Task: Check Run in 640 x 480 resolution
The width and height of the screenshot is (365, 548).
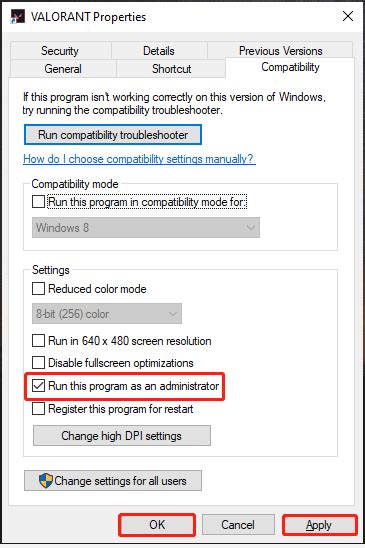Action: [38, 340]
